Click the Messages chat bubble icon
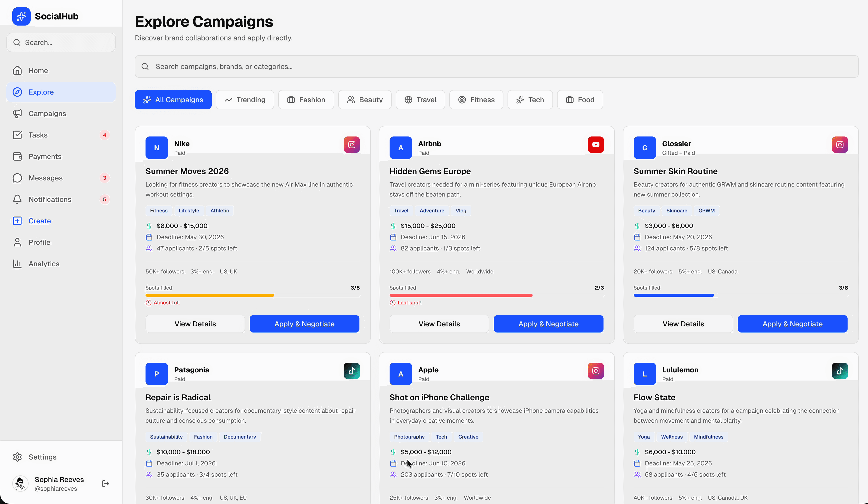The image size is (868, 504). coord(18,178)
